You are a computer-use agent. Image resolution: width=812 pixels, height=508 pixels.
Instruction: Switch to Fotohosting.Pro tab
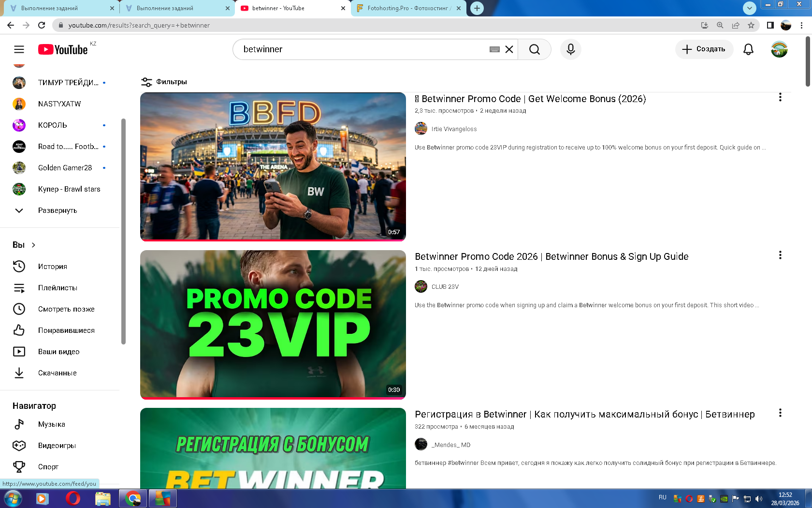(x=409, y=8)
